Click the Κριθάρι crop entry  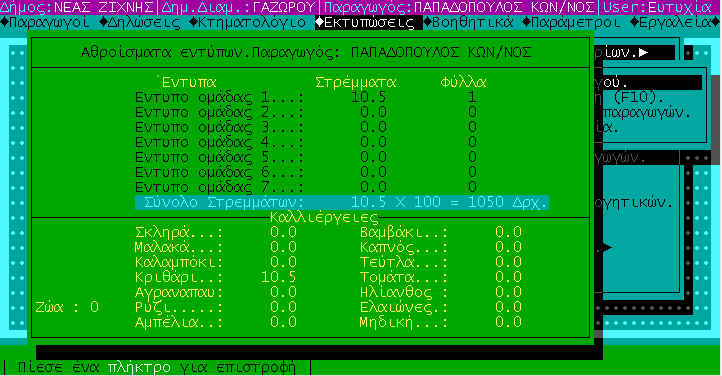[215, 278]
